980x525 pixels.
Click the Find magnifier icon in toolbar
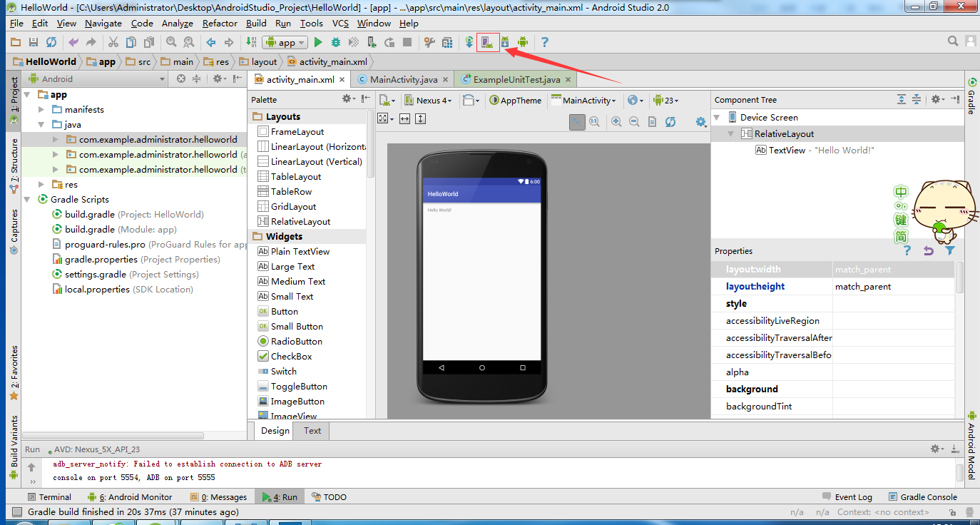171,42
